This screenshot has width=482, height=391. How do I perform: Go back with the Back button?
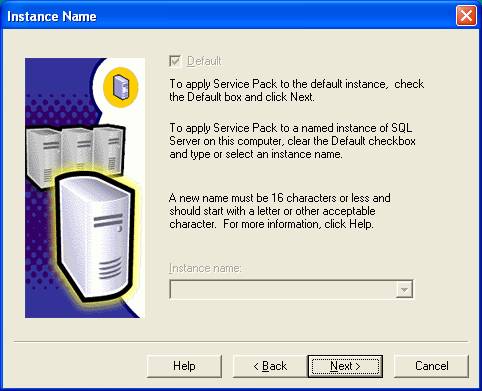[270, 366]
